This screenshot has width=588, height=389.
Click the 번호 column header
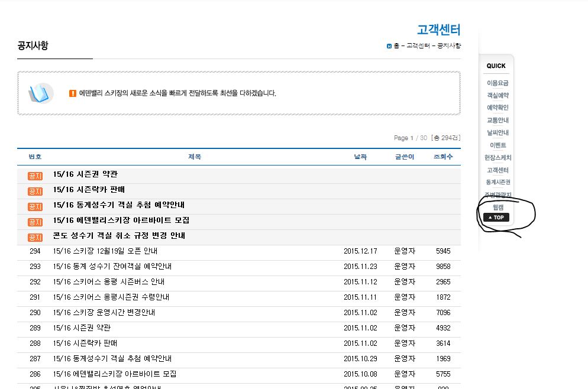click(35, 157)
